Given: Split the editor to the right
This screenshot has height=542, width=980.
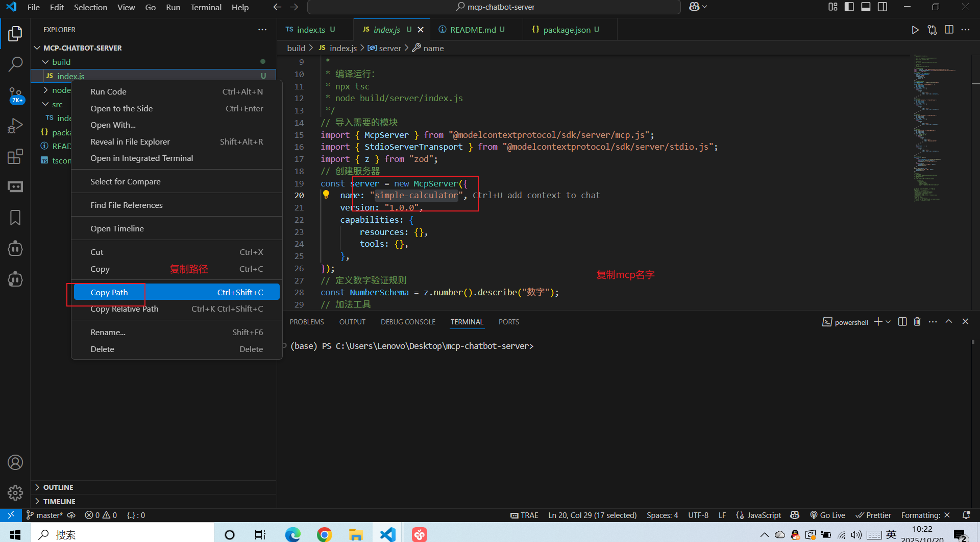Looking at the screenshot, I should coord(949,30).
